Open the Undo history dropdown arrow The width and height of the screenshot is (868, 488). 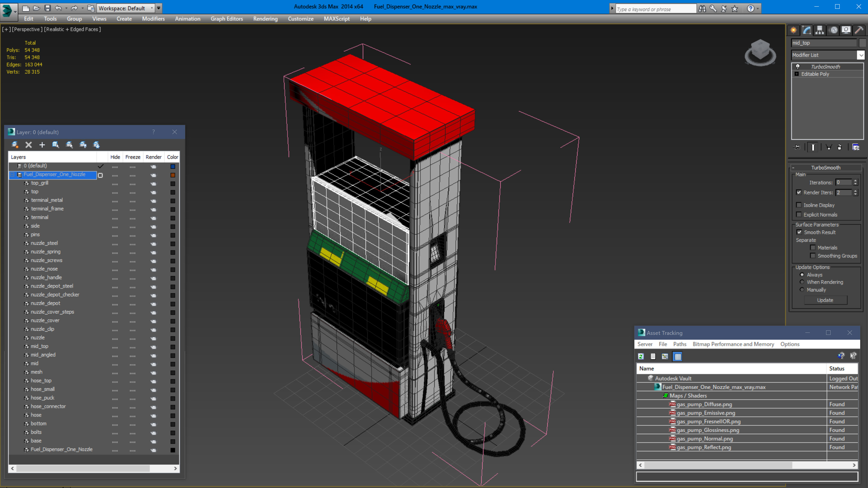coord(66,8)
